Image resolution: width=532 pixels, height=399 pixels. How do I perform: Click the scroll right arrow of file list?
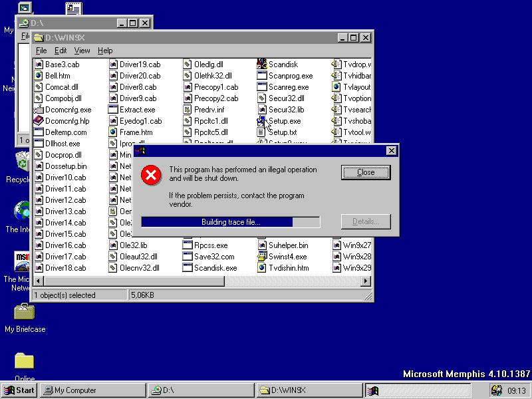(365, 281)
